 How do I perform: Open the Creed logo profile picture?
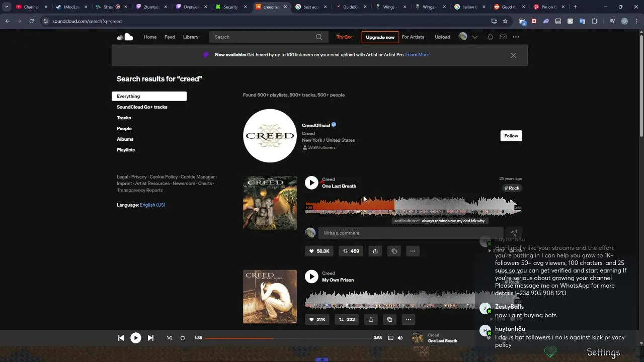pyautogui.click(x=270, y=136)
